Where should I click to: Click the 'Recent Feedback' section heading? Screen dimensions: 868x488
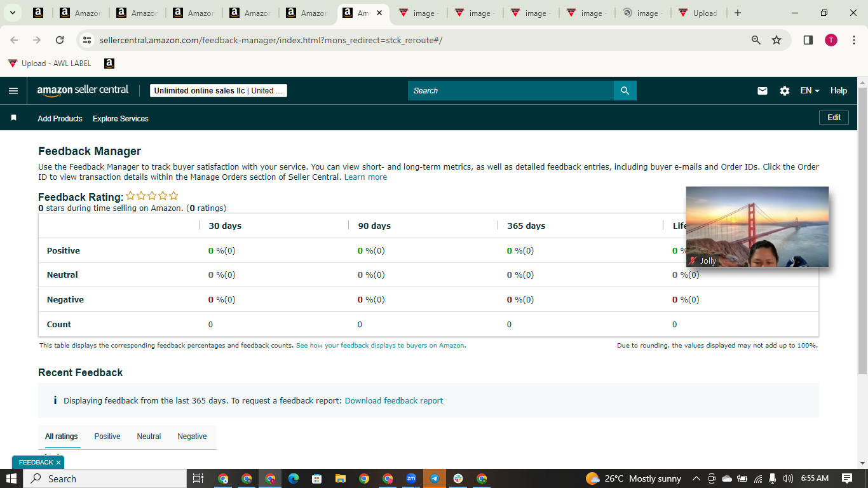[x=81, y=373]
